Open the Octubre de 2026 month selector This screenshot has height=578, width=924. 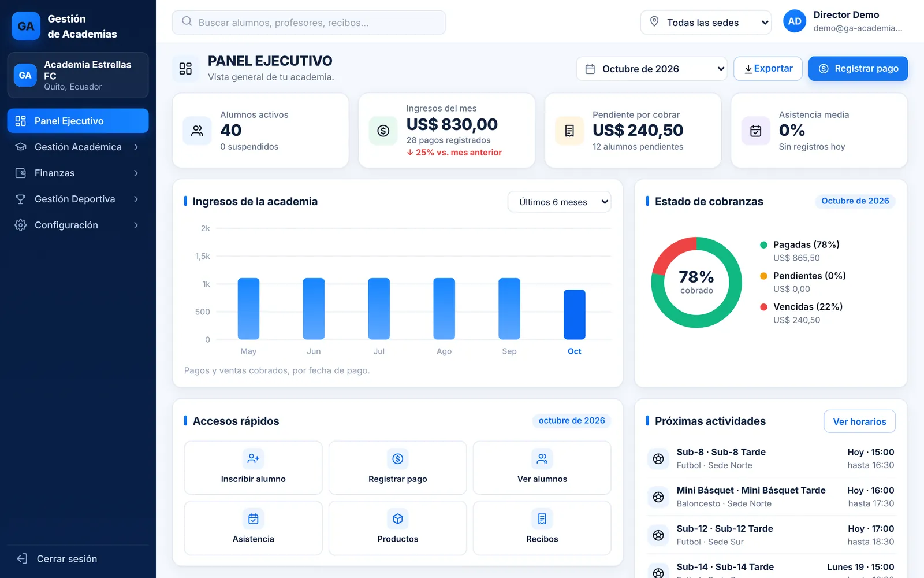point(652,69)
